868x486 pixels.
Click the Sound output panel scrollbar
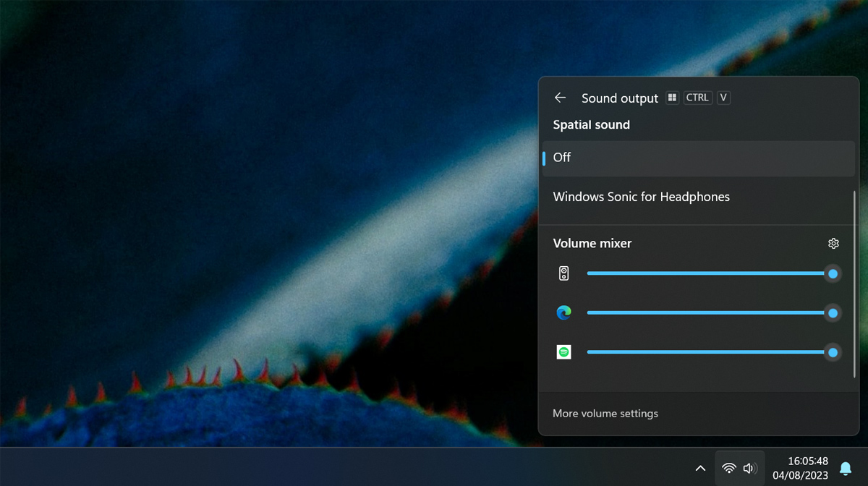855,283
